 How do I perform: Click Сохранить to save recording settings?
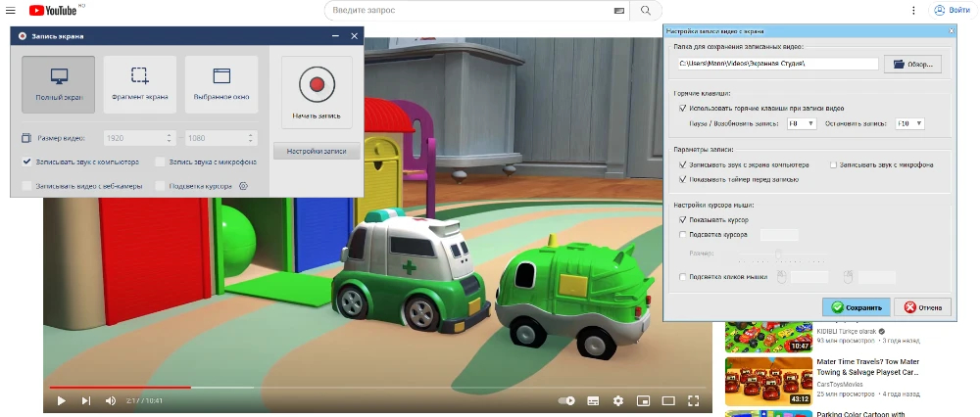pyautogui.click(x=857, y=307)
